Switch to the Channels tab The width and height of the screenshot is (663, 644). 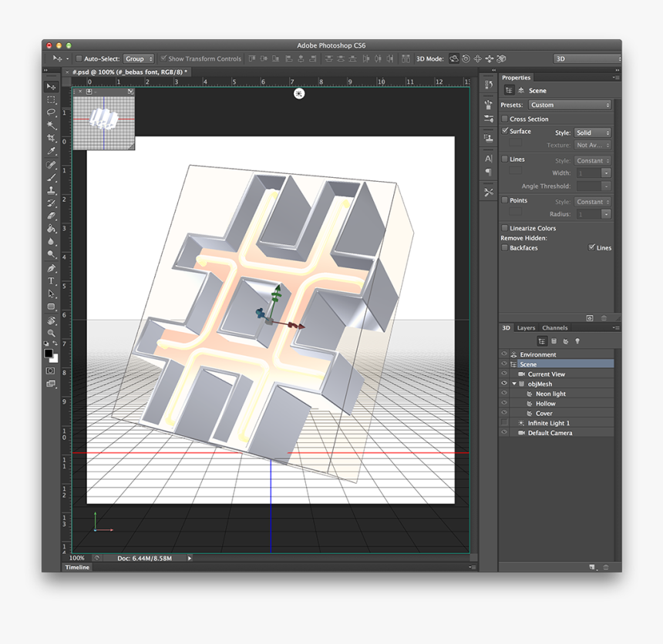(554, 328)
